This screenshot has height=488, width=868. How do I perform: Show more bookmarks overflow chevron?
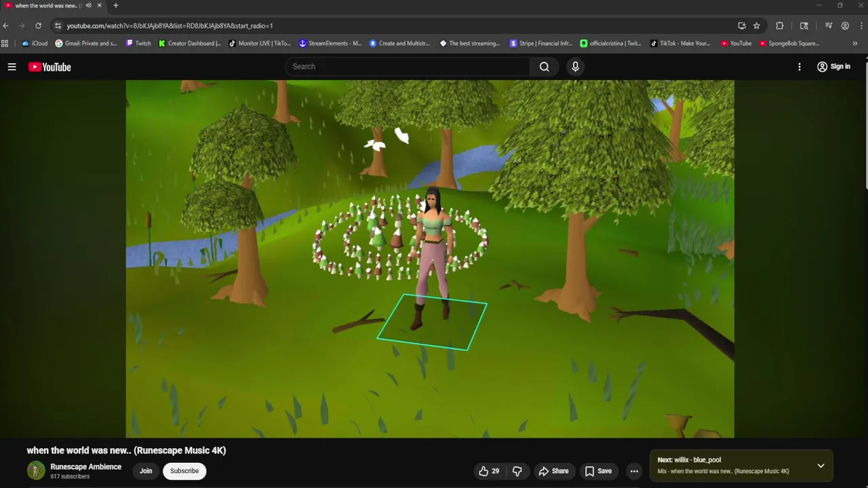tap(854, 43)
